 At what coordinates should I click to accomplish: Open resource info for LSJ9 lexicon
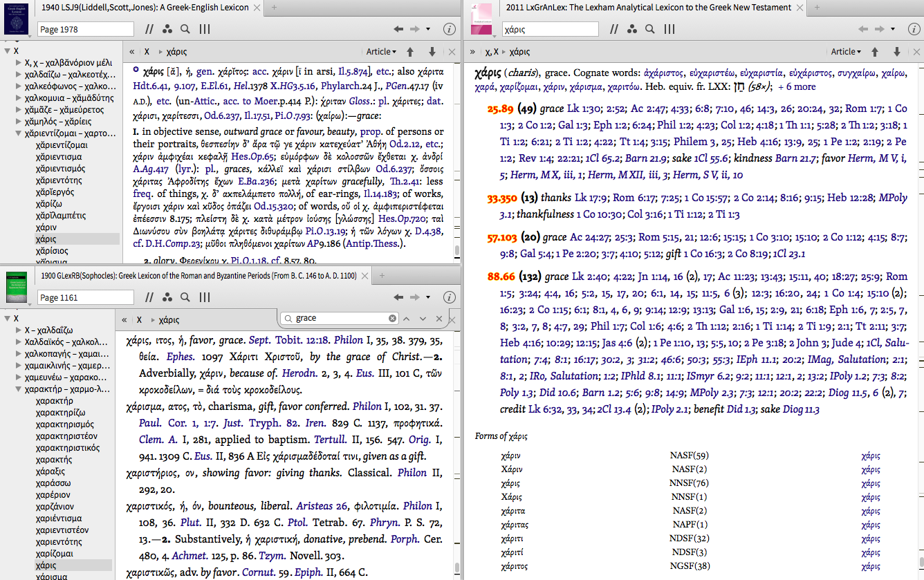pyautogui.click(x=449, y=29)
